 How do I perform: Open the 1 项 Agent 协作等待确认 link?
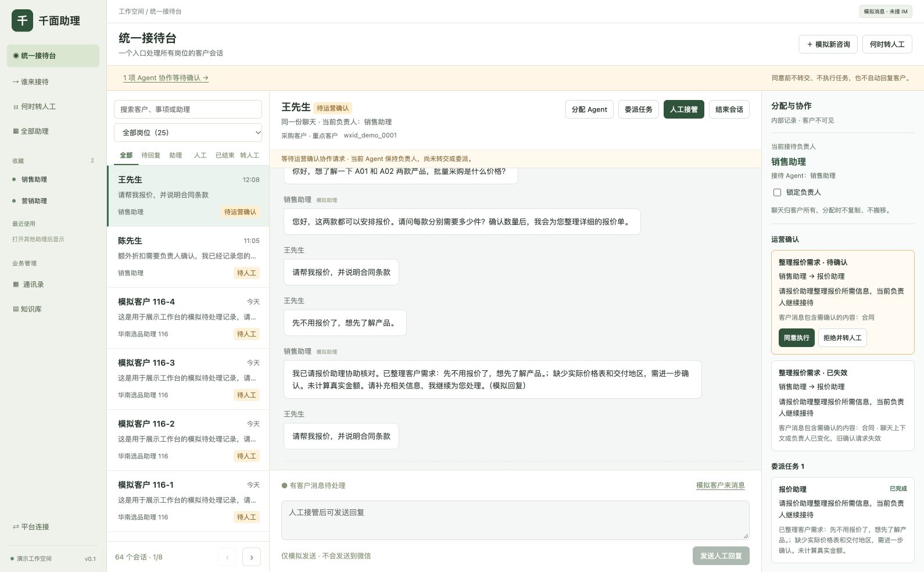click(x=166, y=78)
